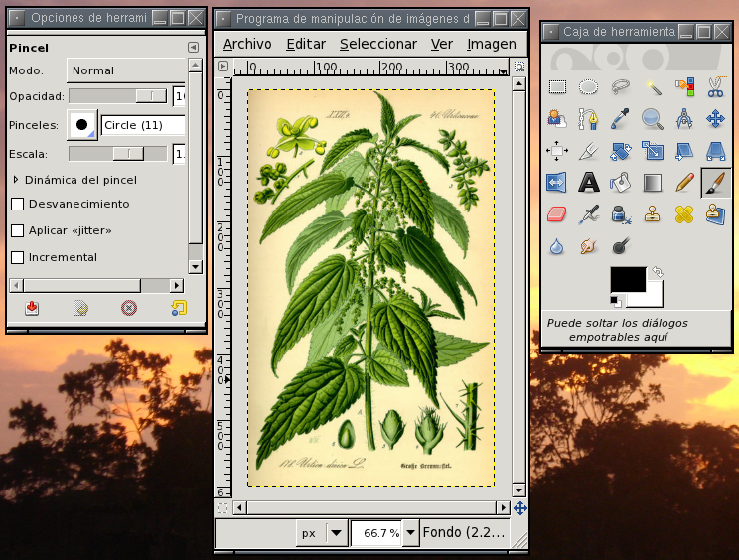Image resolution: width=739 pixels, height=560 pixels.
Task: Select the Pencil tool
Action: pos(684,183)
